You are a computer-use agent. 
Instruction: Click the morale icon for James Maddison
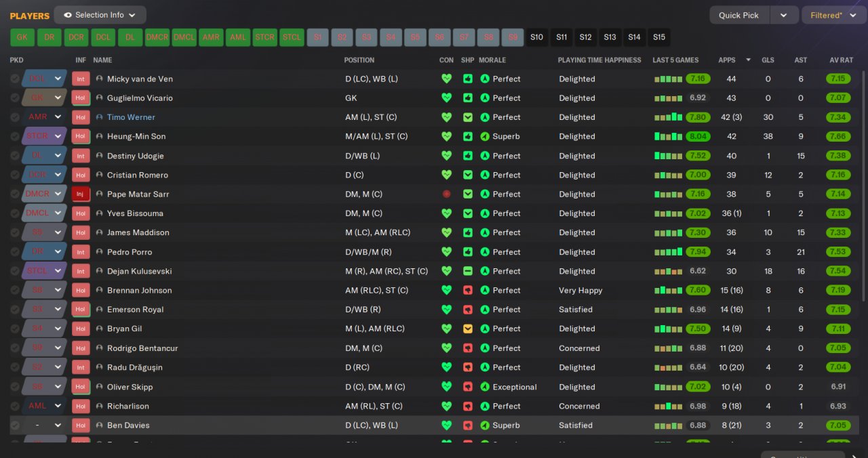pyautogui.click(x=485, y=232)
